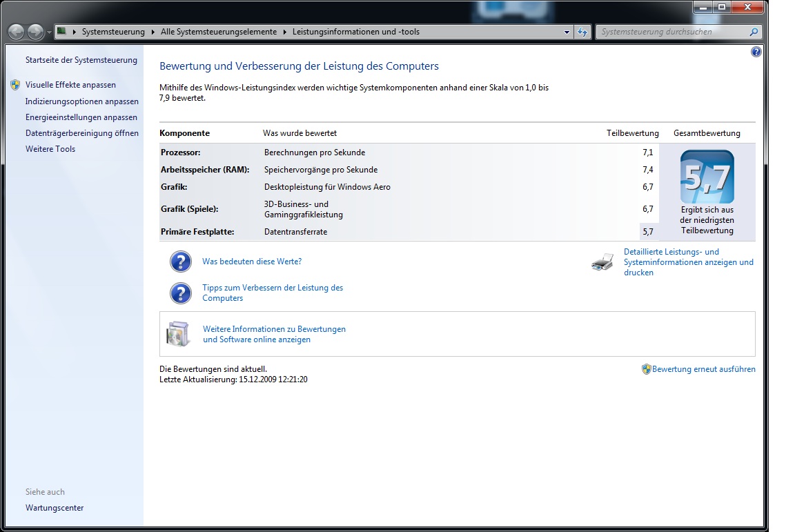Image resolution: width=795 pixels, height=532 pixels.
Task: Expand the arrow after Alle Systemsteuerungselemente
Action: click(284, 32)
